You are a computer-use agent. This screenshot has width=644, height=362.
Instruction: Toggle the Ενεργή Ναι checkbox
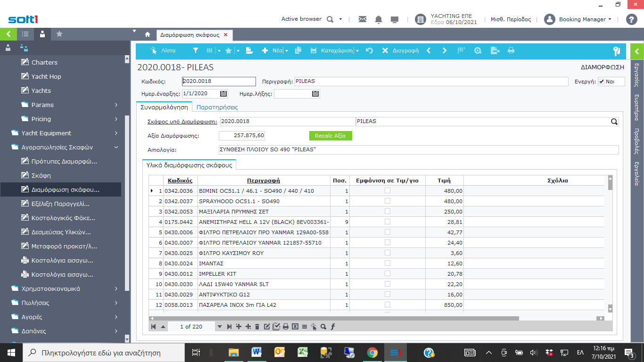click(602, 82)
